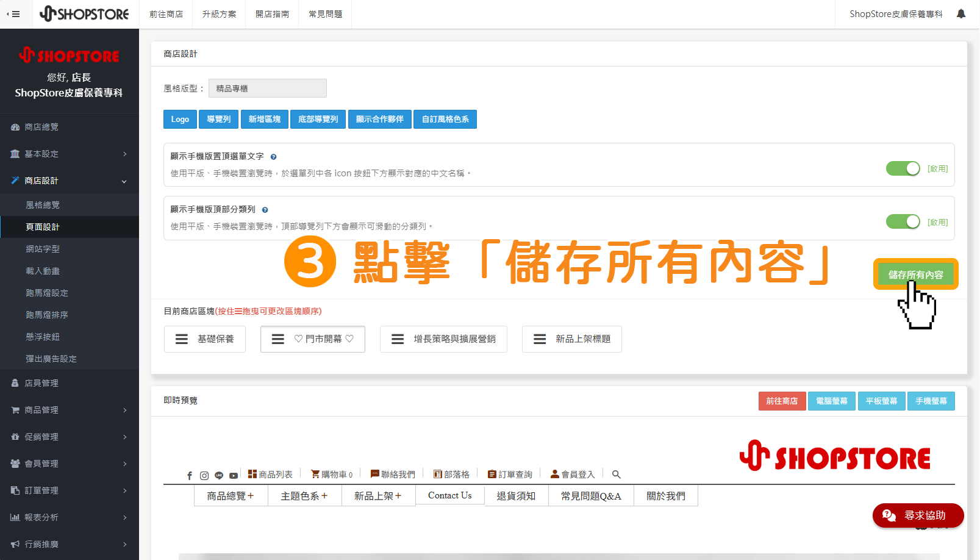Click Contact Us in preview menu
980x560 pixels.
point(450,495)
